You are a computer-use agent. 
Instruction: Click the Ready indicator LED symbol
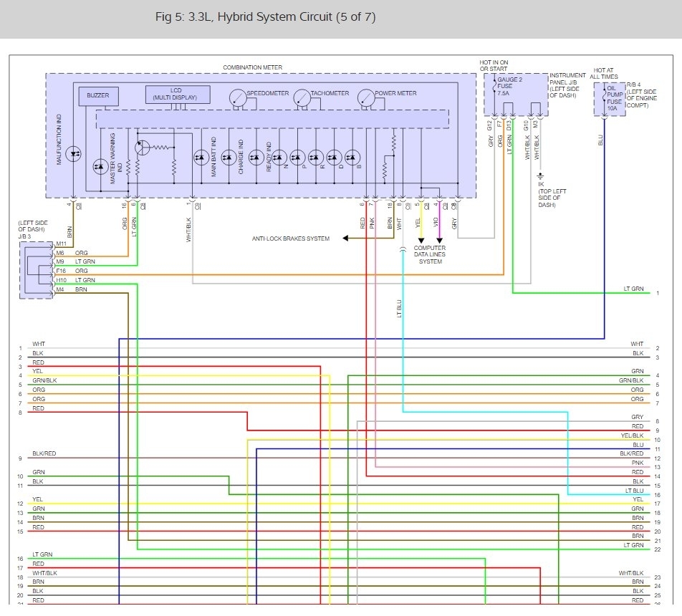click(256, 158)
